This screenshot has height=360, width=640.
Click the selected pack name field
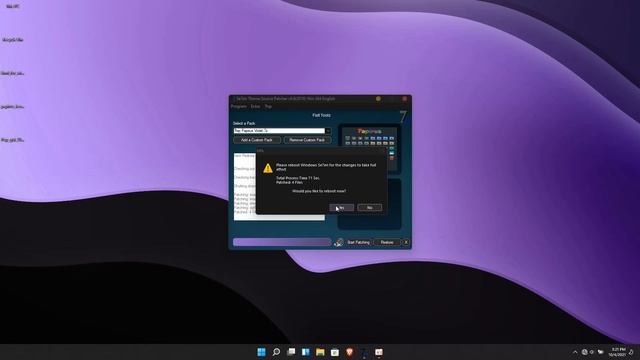[279, 131]
